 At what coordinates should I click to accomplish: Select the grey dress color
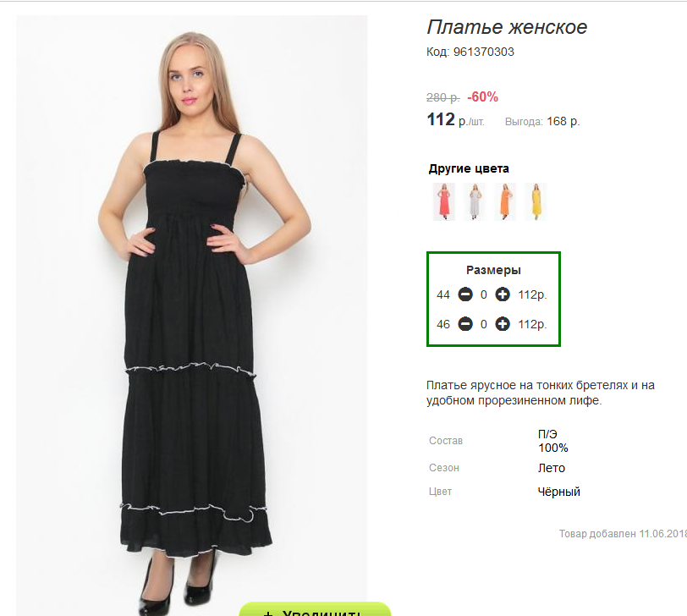[475, 201]
